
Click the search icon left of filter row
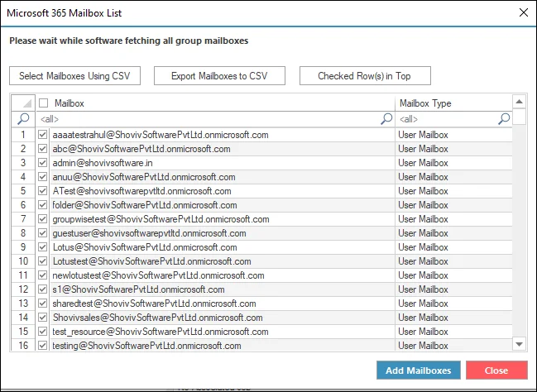[23, 119]
